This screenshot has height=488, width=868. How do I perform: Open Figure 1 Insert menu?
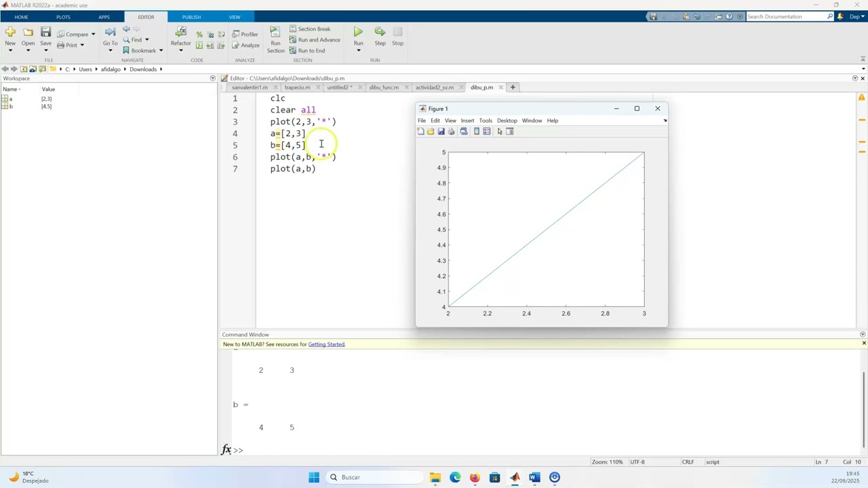(467, 121)
